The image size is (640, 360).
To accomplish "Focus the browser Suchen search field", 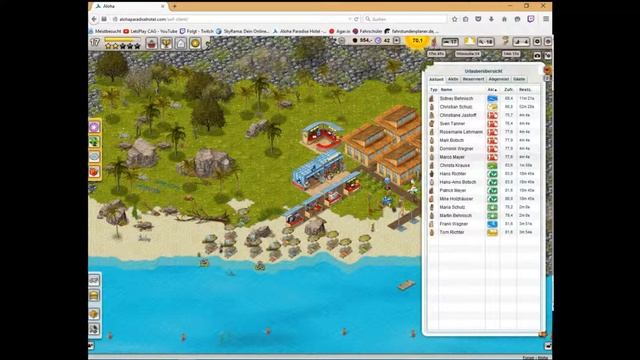I will click(x=404, y=19).
